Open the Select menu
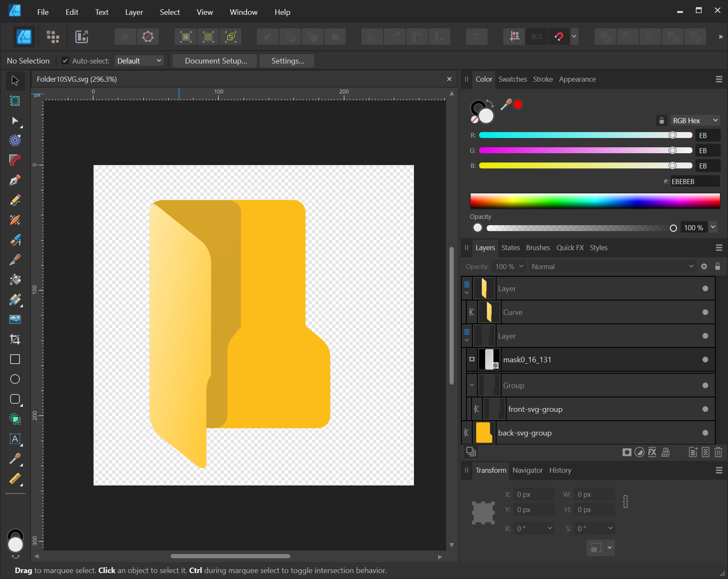 coord(170,12)
